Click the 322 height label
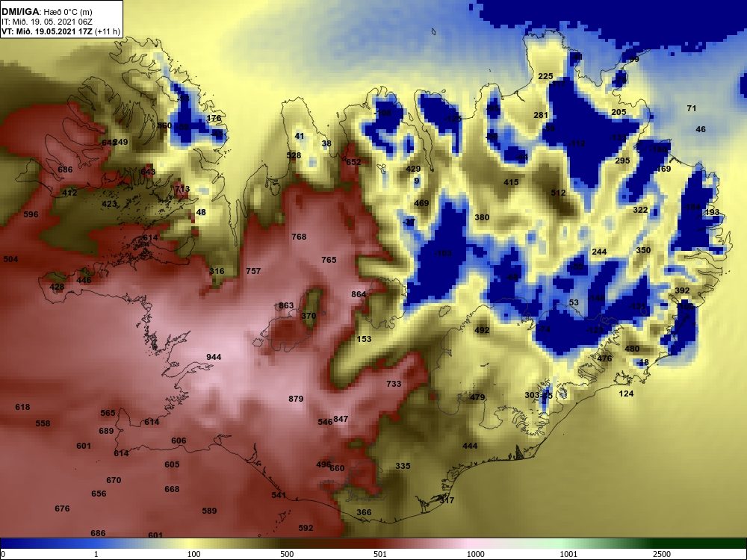The width and height of the screenshot is (747, 560). pyautogui.click(x=640, y=210)
